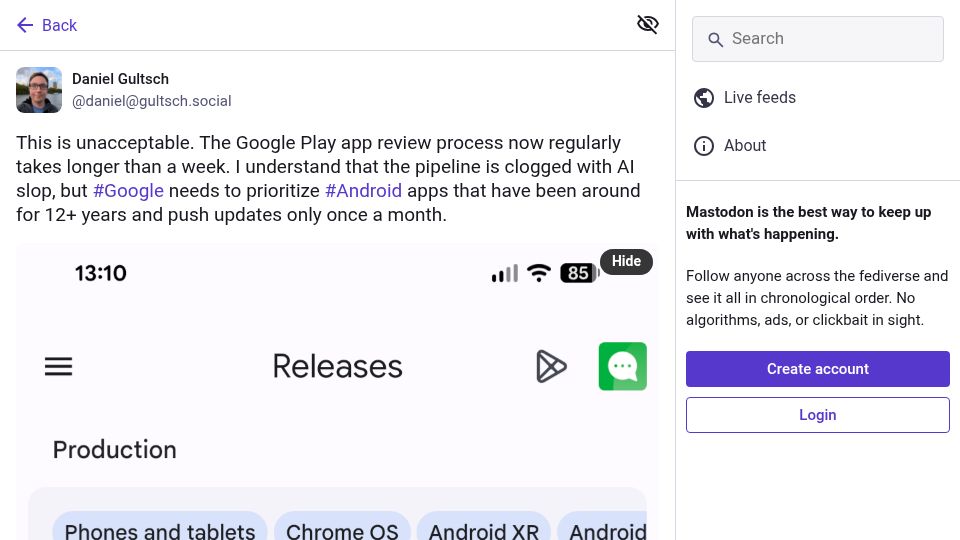Click the Wi-Fi signal icon
Screen dimensions: 960x540
point(539,273)
